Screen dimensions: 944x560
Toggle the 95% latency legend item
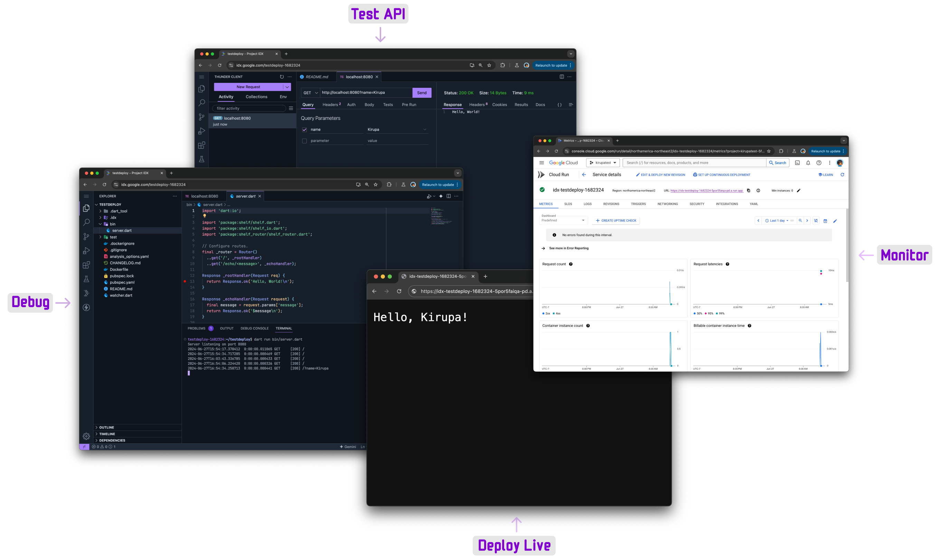709,313
